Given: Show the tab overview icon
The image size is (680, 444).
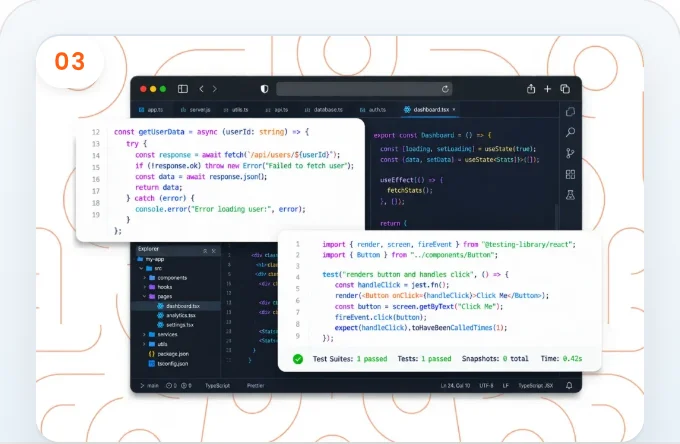Looking at the screenshot, I should (x=565, y=89).
